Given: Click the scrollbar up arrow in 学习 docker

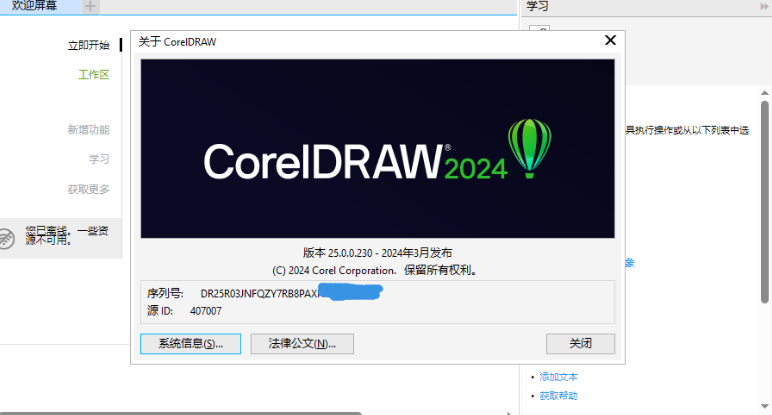Looking at the screenshot, I should (765, 93).
